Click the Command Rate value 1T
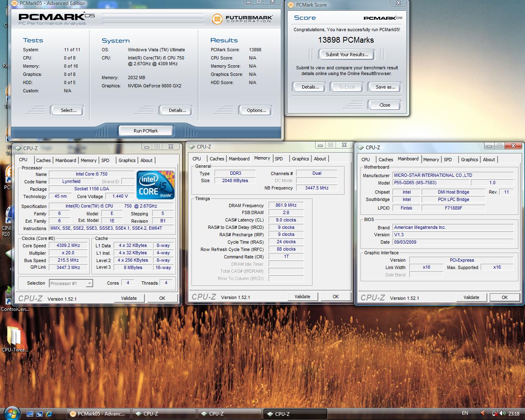 click(286, 257)
